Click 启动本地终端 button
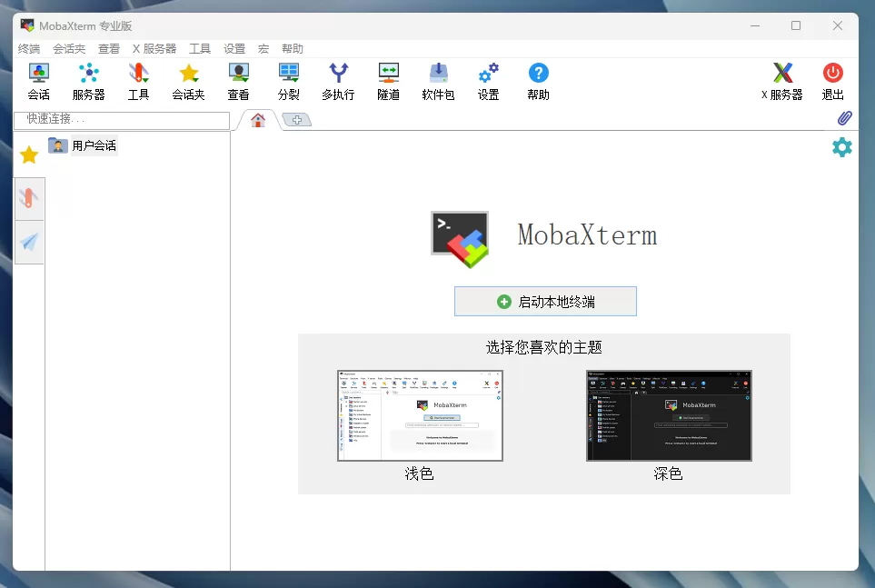The height and width of the screenshot is (588, 875). [x=545, y=302]
